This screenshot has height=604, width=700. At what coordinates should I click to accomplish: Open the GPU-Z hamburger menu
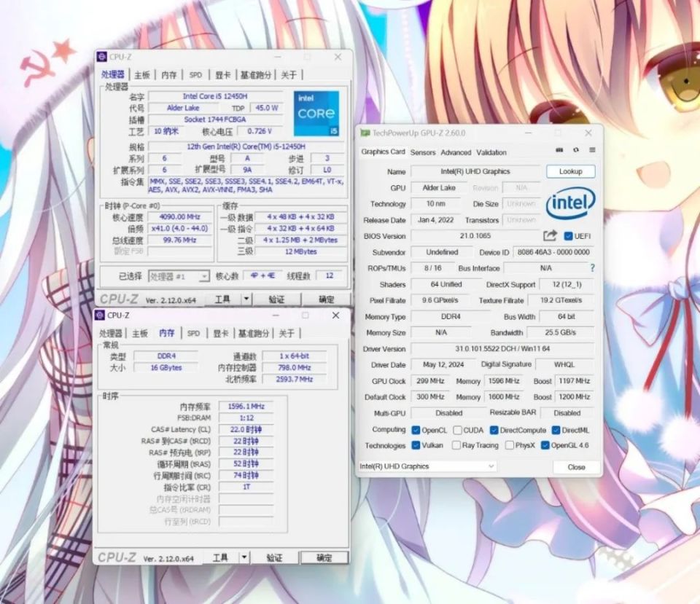[x=592, y=150]
